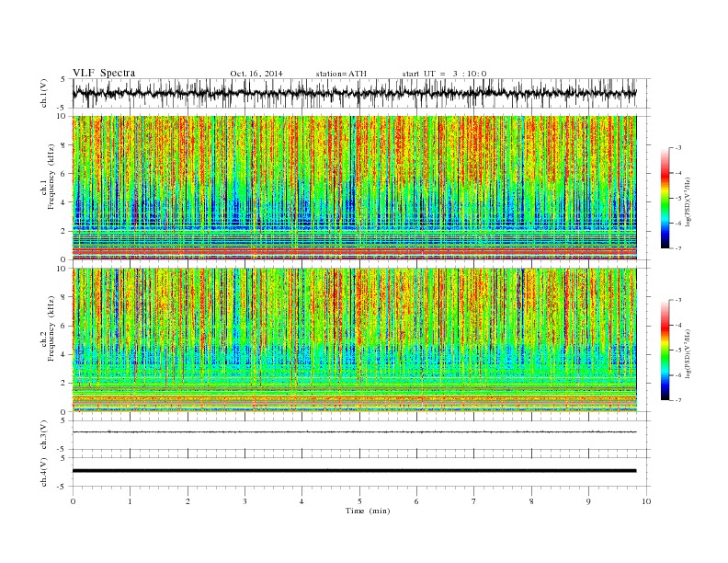728x563 pixels.
Task: Click the 'ch.1(V)' waveform axis label
Action: pyautogui.click(x=44, y=93)
